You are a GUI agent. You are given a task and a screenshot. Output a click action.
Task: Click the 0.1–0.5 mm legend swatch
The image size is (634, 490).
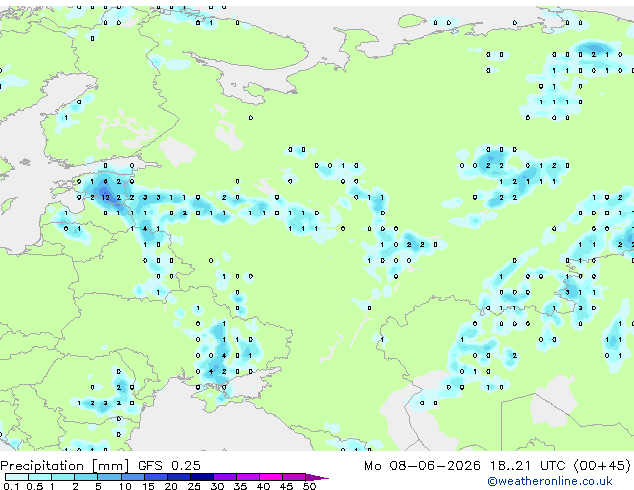click(x=17, y=477)
